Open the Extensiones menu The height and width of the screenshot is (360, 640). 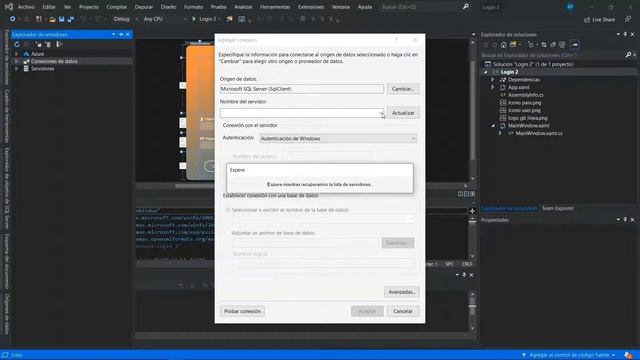311,7
